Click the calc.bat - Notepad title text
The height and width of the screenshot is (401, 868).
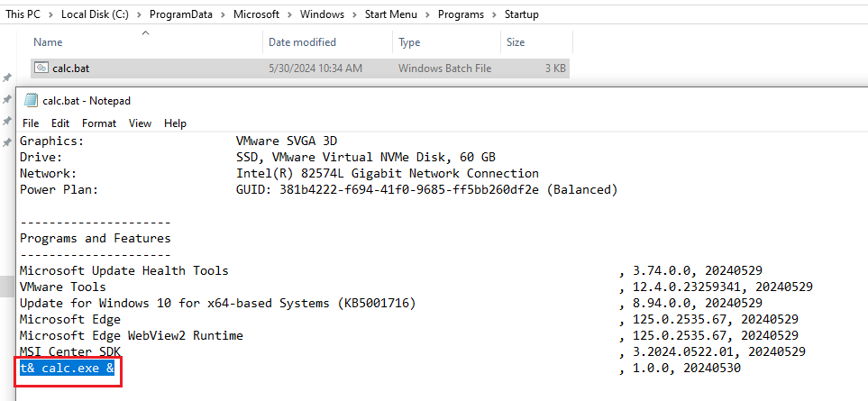[x=87, y=101]
